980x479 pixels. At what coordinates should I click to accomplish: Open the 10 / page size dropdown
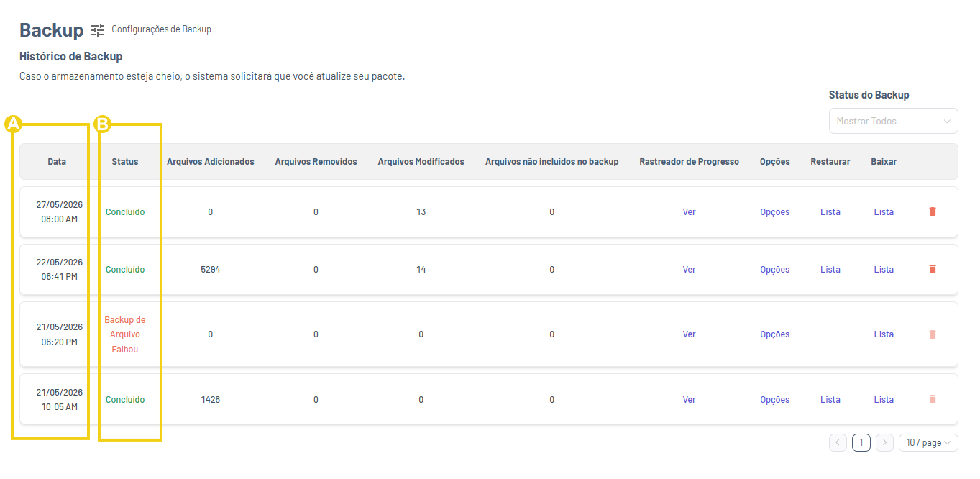tap(928, 442)
